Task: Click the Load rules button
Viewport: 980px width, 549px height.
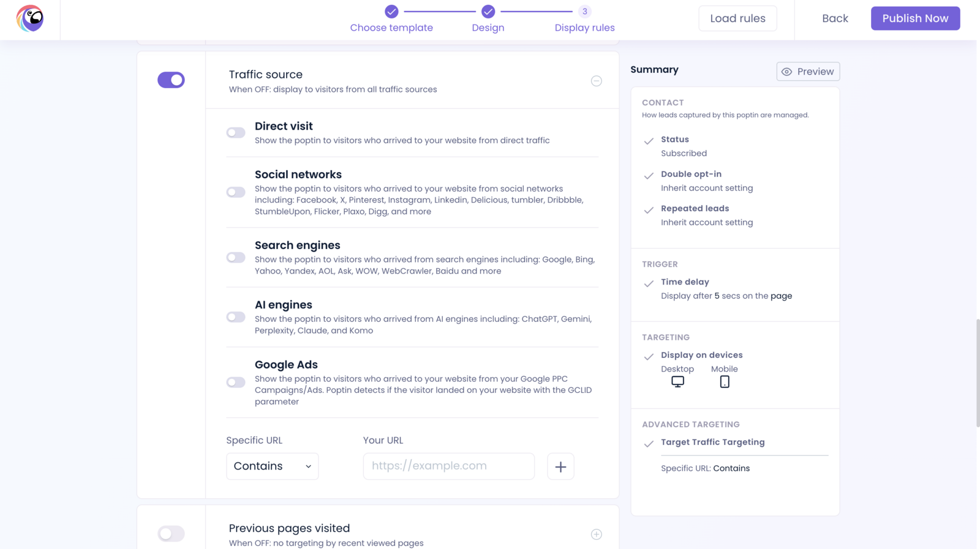Action: pos(737,18)
